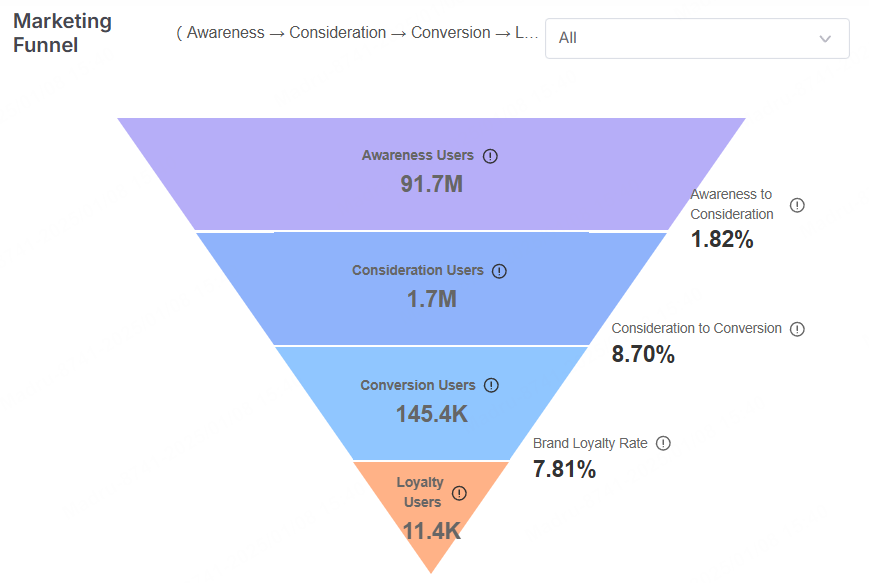Viewport: 869px width, 583px height.
Task: Click the Awareness Users info icon
Action: click(x=490, y=156)
